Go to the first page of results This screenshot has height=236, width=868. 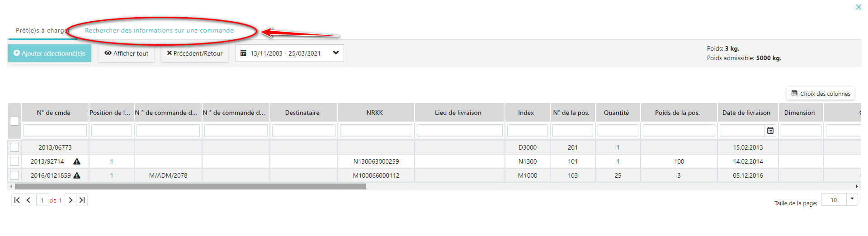[x=17, y=200]
